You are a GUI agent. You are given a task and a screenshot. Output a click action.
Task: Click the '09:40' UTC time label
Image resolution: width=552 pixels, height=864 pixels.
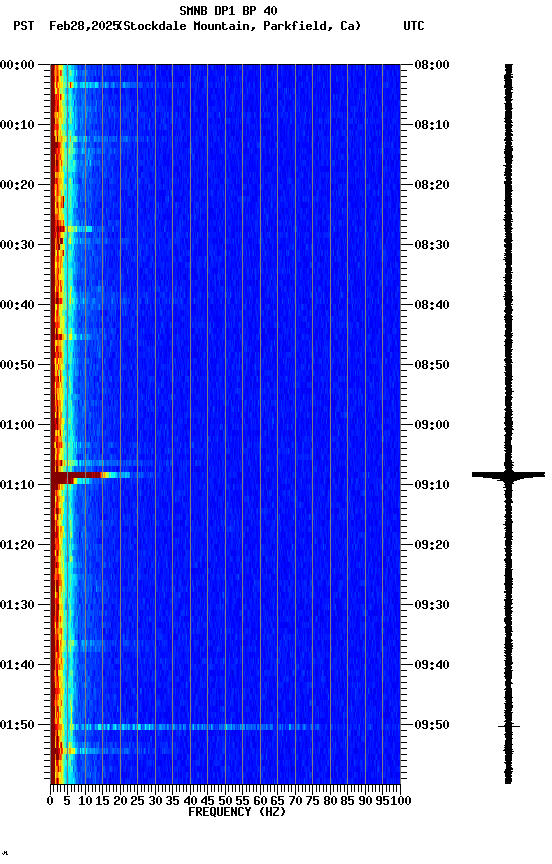click(432, 666)
